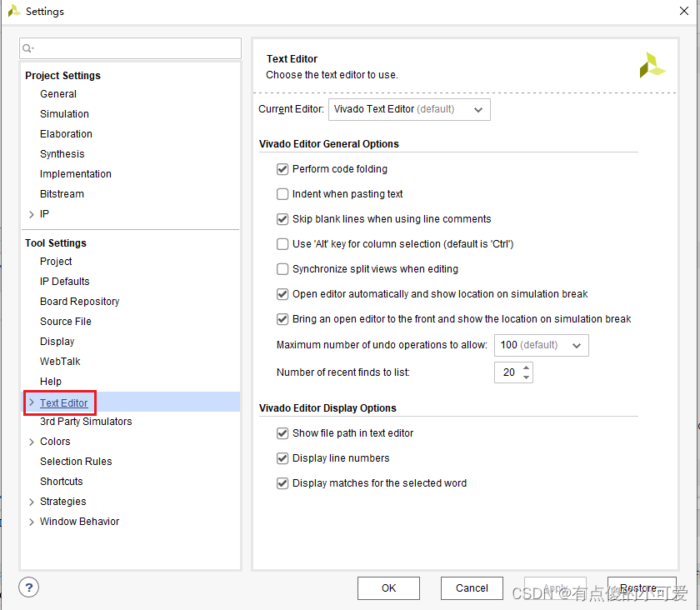Screen dimensions: 700x610
Task: Toggle Bring an open editor to the front
Action: 282,319
